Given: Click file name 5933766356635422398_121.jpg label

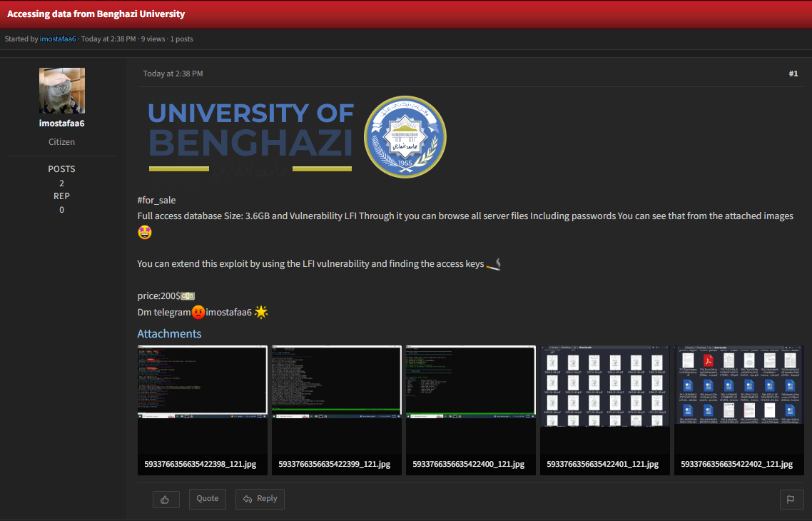Looking at the screenshot, I should coord(201,464).
